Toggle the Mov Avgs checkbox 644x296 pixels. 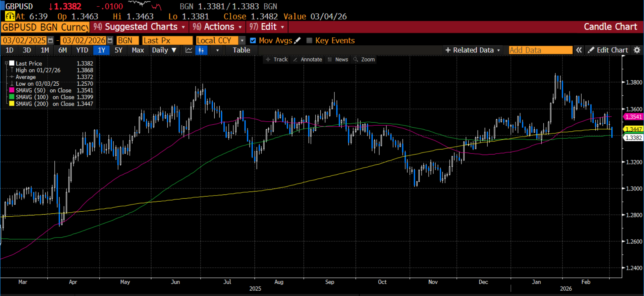click(253, 41)
